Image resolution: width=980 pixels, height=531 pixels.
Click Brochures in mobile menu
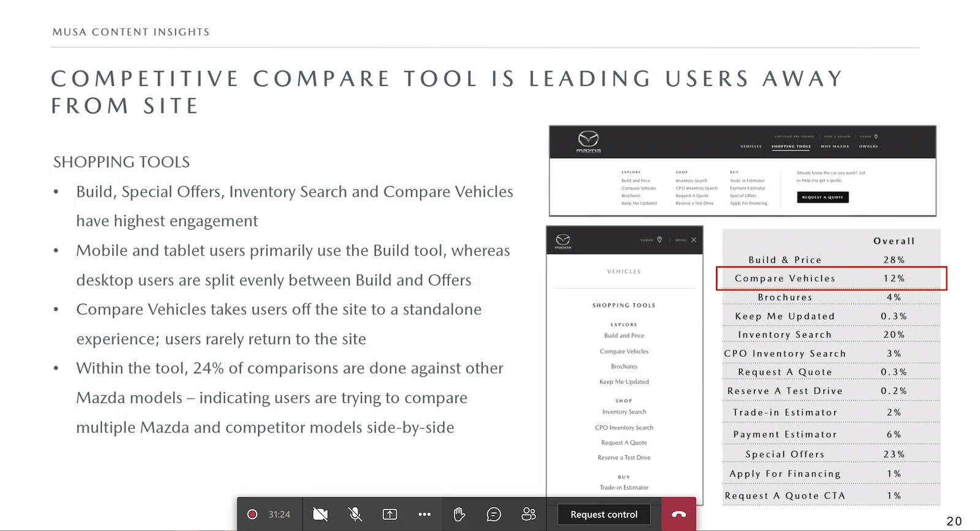click(624, 366)
